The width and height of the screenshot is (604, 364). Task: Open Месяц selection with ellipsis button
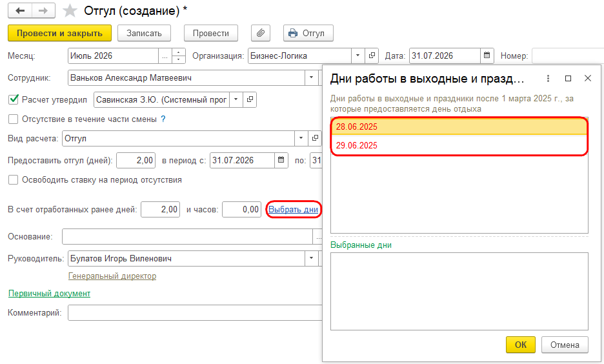(165, 56)
